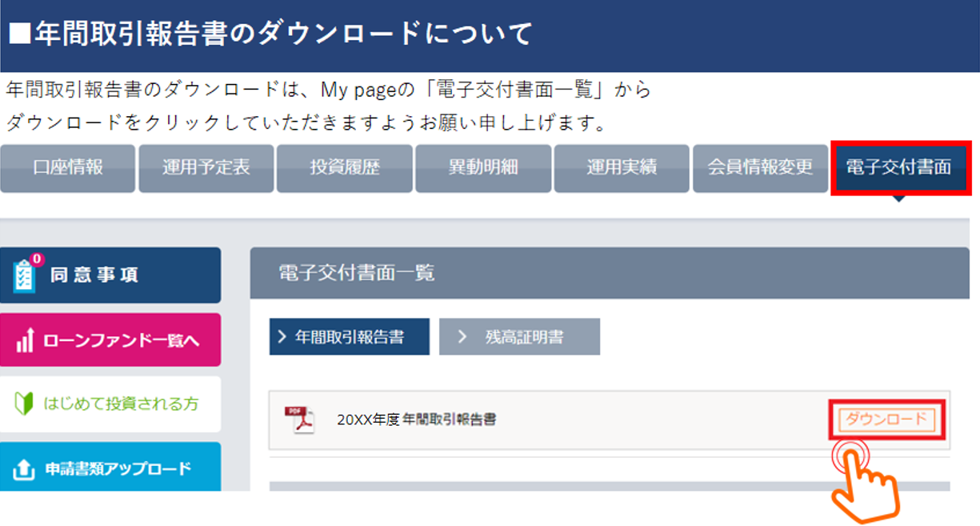980x526 pixels.
Task: Open the 投資履歴 tab
Action: pyautogui.click(x=345, y=168)
